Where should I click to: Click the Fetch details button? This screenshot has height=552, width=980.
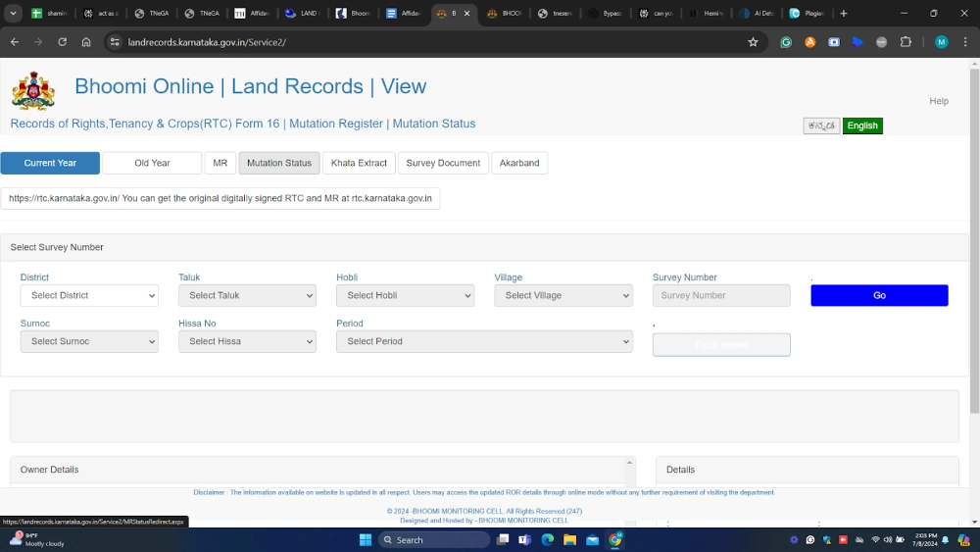[721, 344]
